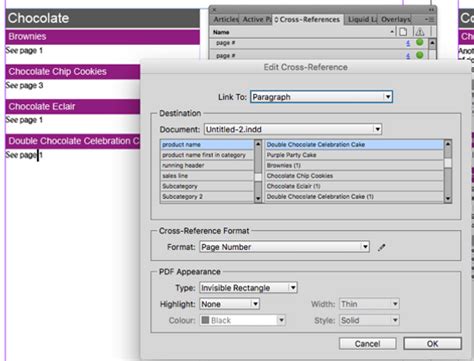474x361 pixels.
Task: Click the page number link of second page # row
Action: point(408,56)
